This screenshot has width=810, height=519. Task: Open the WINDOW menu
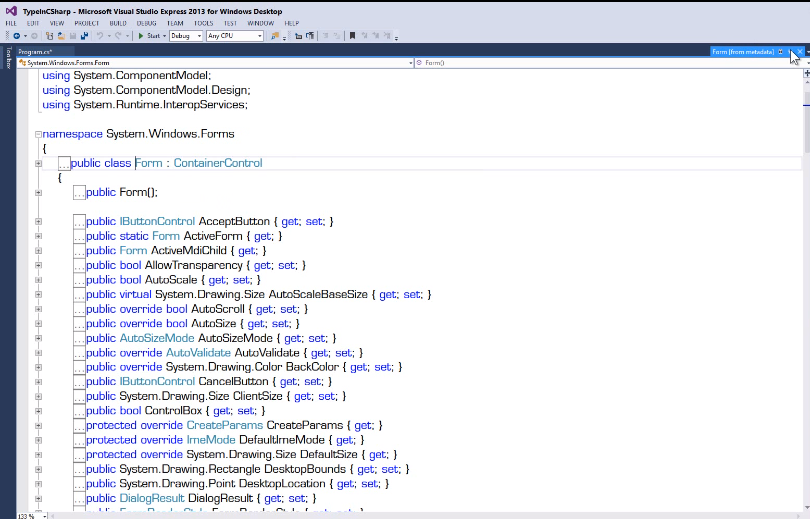pos(261,23)
